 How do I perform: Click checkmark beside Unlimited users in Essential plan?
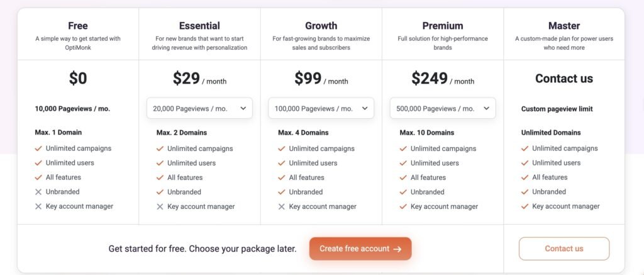pos(160,163)
